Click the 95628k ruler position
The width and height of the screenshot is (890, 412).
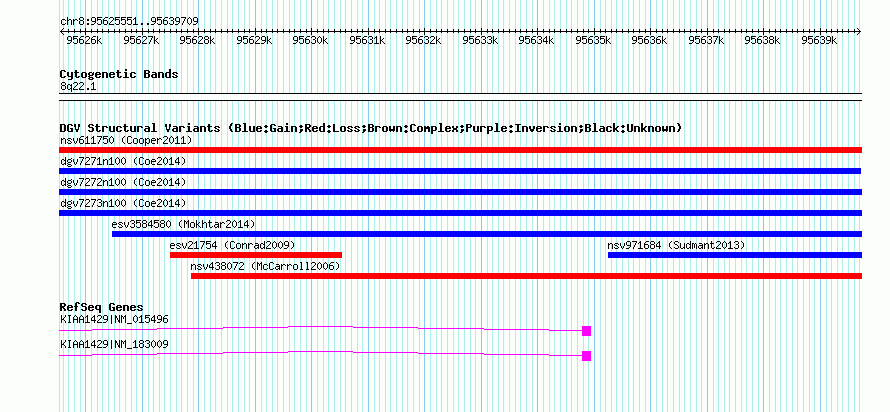(197, 40)
